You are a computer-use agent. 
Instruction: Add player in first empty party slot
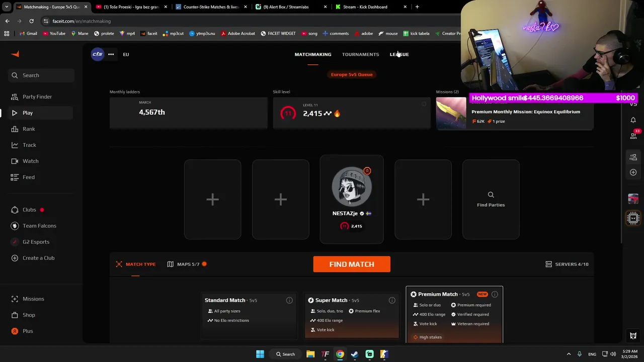pos(212,200)
